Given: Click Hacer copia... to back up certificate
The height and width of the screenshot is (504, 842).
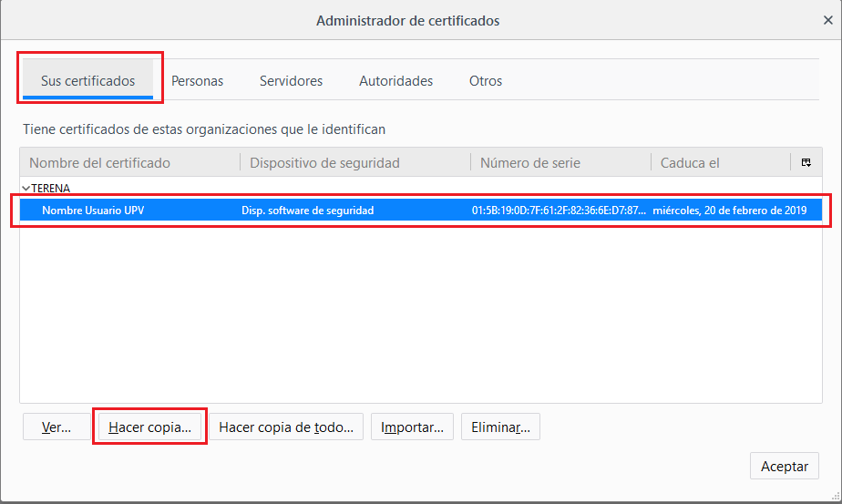Looking at the screenshot, I should tap(149, 427).
